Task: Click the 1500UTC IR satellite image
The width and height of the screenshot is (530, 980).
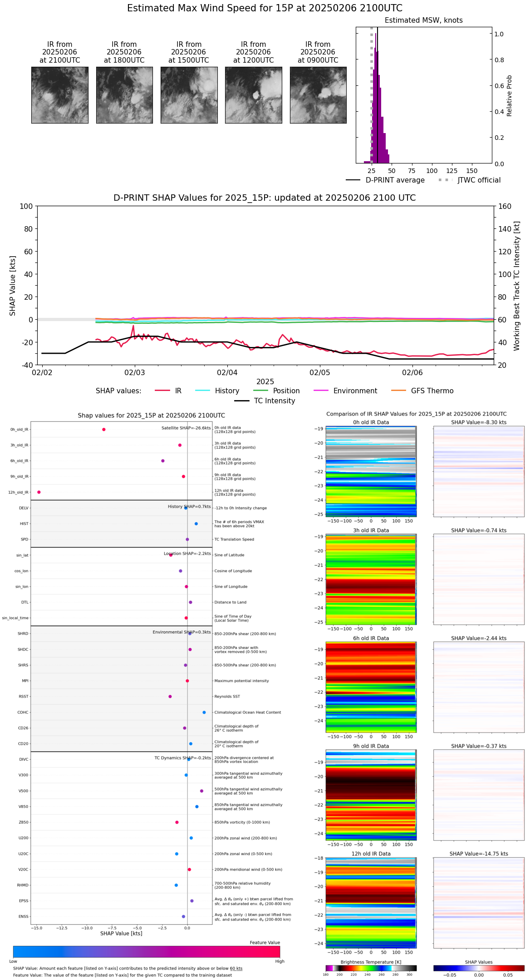Action: [x=189, y=95]
